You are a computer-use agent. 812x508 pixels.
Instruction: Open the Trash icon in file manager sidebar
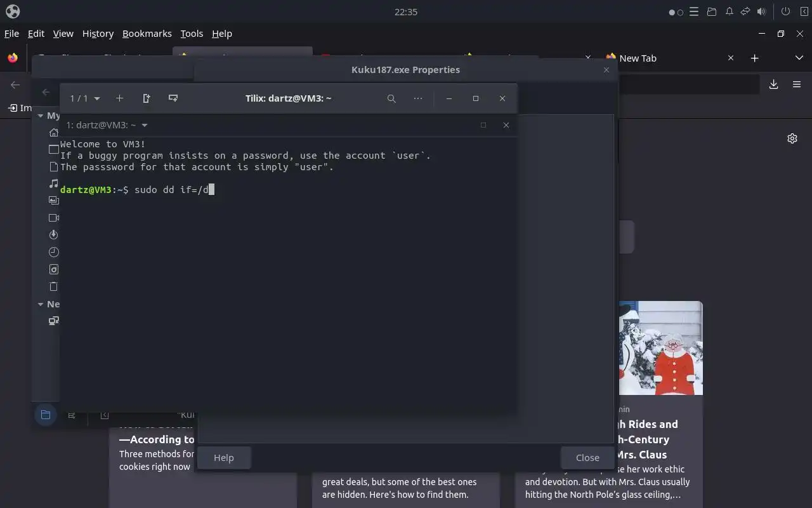pos(54,286)
